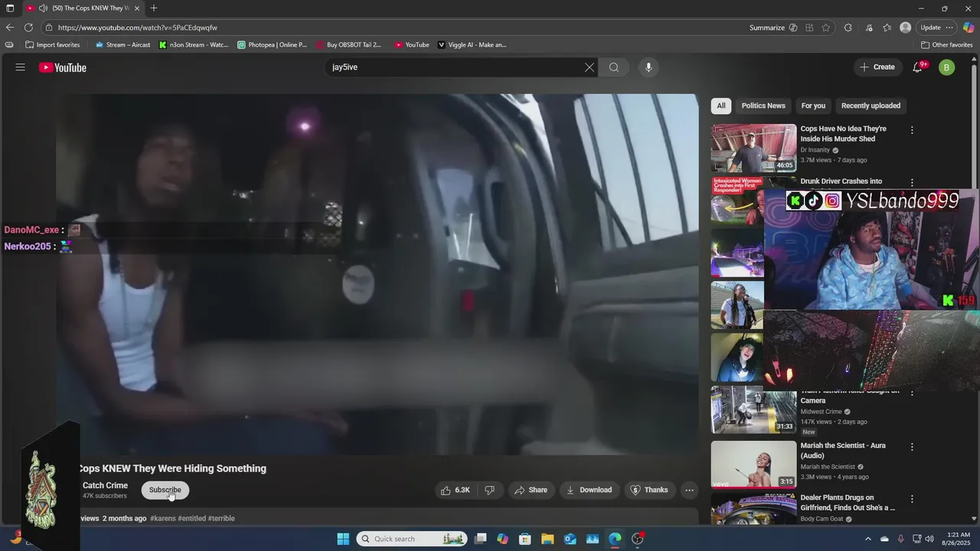Clear the jay5ive search text
Screen dimensions: 980x551
pyautogui.click(x=590, y=67)
